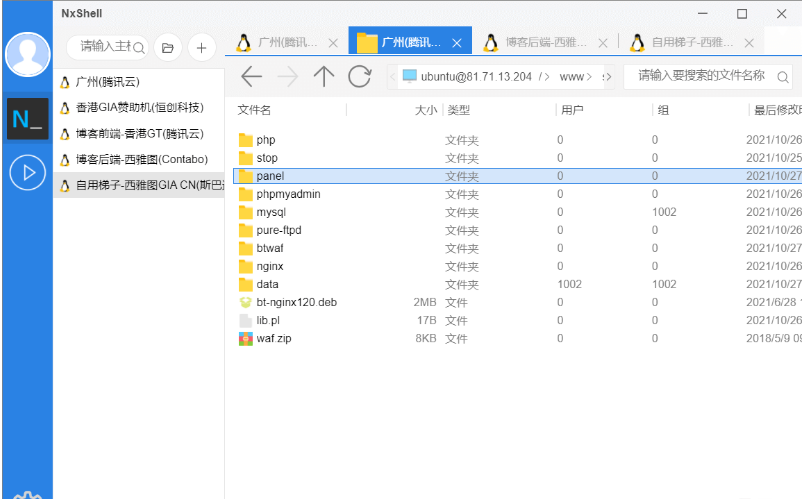
Task: Select the btwaf folder
Action: pos(518,248)
